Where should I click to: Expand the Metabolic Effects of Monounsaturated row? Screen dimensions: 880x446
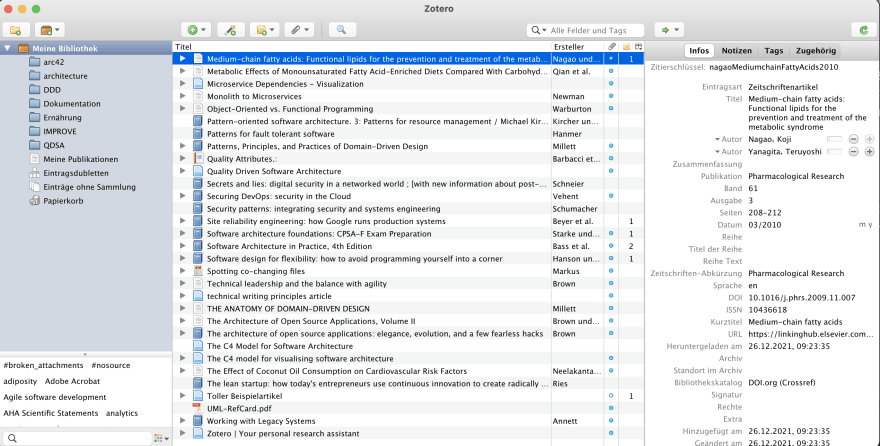(x=182, y=71)
